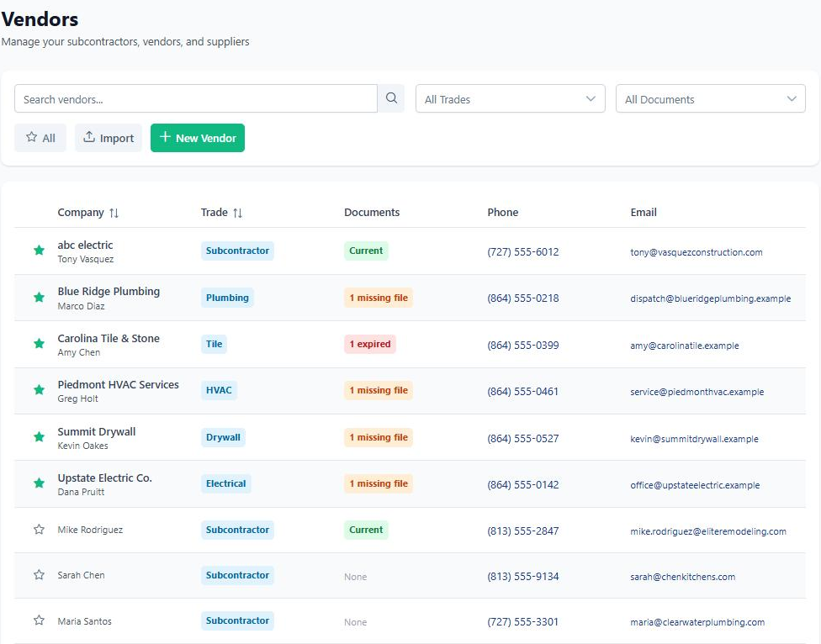Image resolution: width=821 pixels, height=644 pixels.
Task: Click the search magnifier icon button
Action: click(x=391, y=98)
